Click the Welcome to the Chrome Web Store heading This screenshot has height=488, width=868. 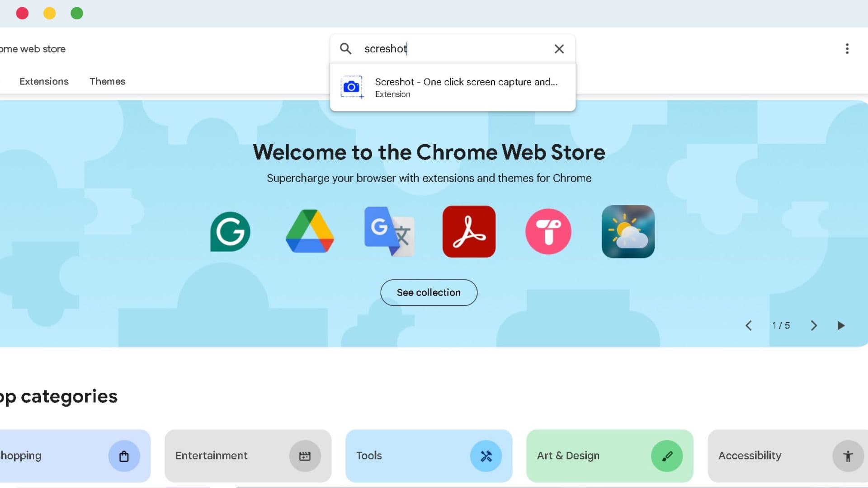click(x=429, y=152)
